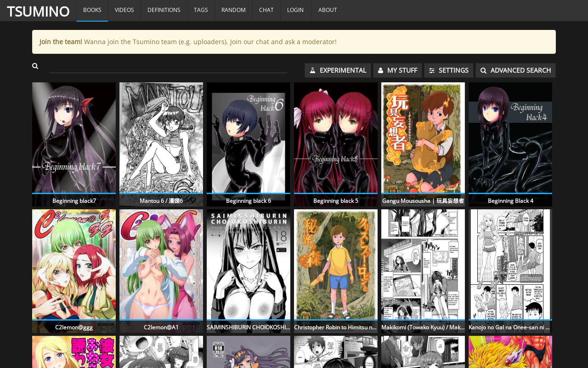Navigate to the Tags page
Viewport: 588px width, 368px height.
(201, 10)
